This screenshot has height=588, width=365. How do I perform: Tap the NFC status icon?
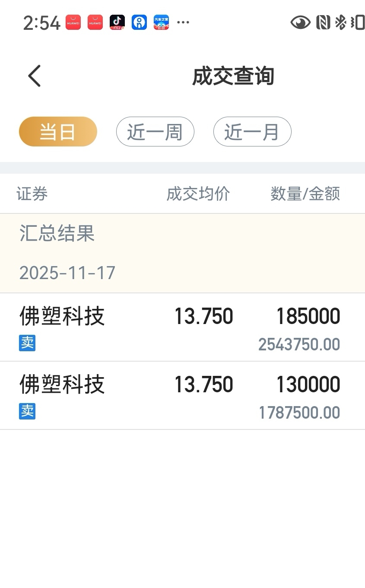point(323,22)
